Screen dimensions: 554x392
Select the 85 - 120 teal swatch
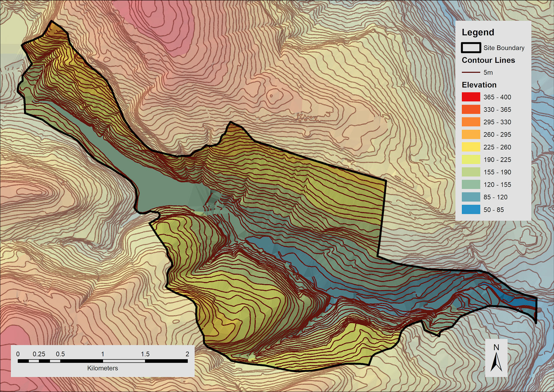tap(471, 197)
